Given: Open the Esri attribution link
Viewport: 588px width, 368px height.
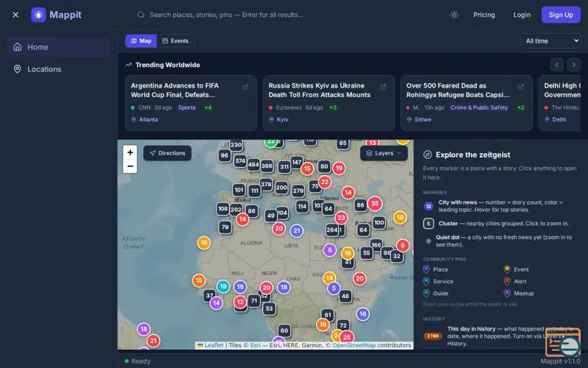Looking at the screenshot, I should tap(255, 345).
